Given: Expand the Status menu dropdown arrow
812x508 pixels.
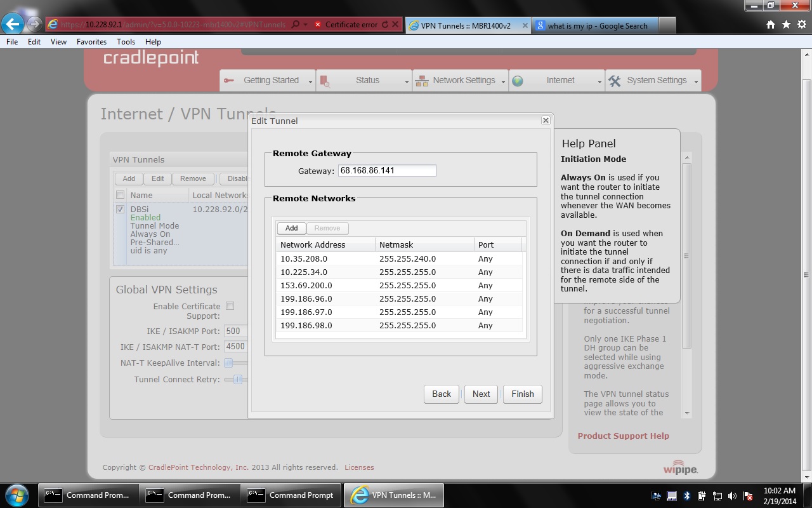Looking at the screenshot, I should coord(407,82).
